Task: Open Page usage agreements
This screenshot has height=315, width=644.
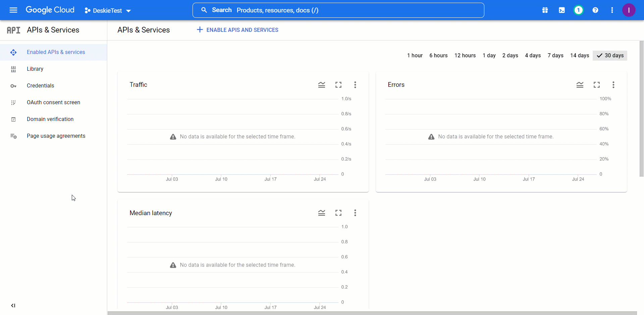Action: tap(54, 136)
